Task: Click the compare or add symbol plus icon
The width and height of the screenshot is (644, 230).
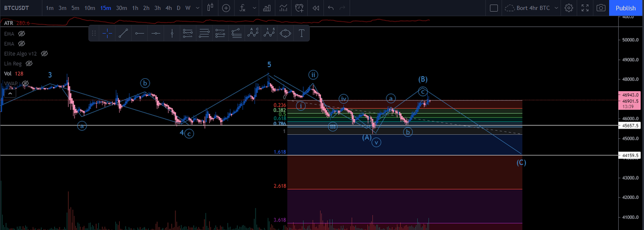Action: click(226, 8)
